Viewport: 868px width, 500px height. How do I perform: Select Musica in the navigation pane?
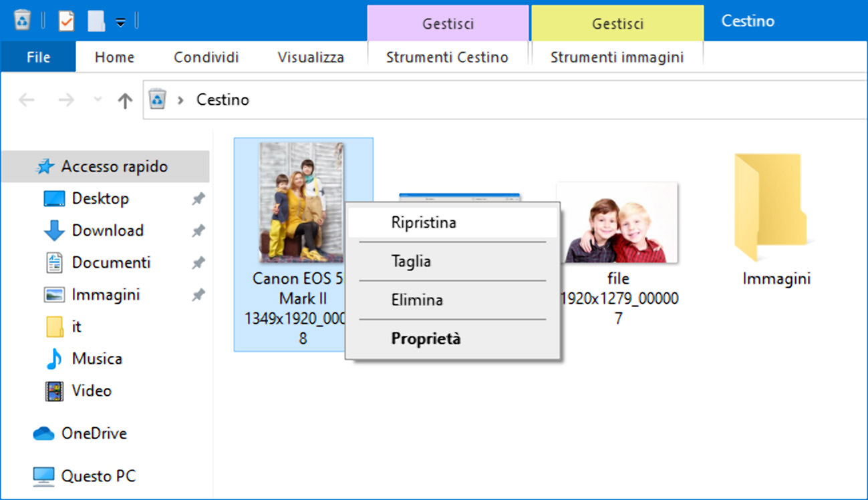[x=97, y=359]
